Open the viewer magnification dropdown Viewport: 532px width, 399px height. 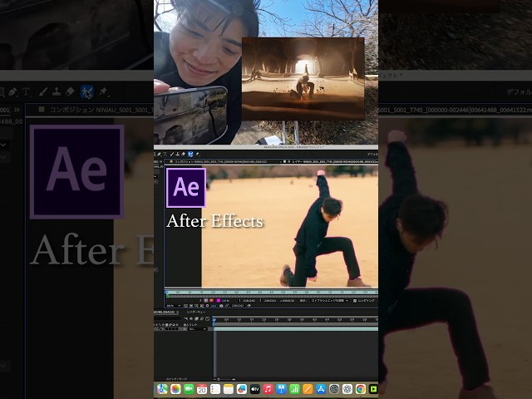(174, 306)
